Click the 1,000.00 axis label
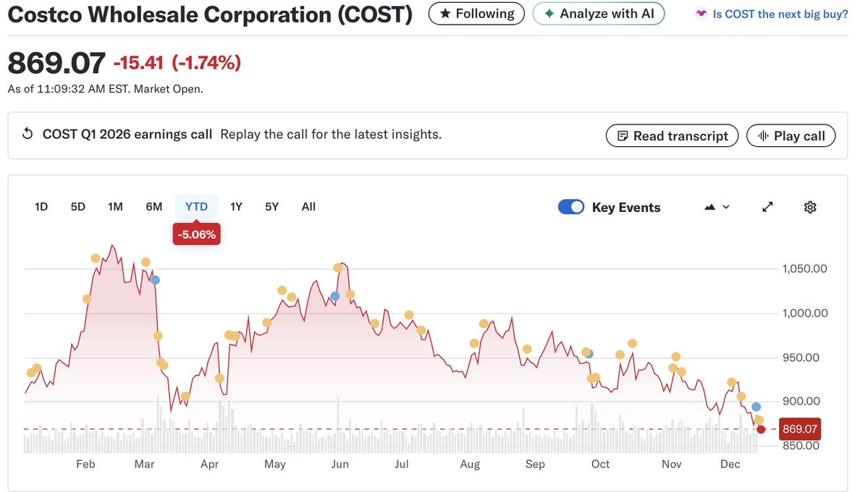Image resolution: width=868 pixels, height=492 pixels. (805, 313)
